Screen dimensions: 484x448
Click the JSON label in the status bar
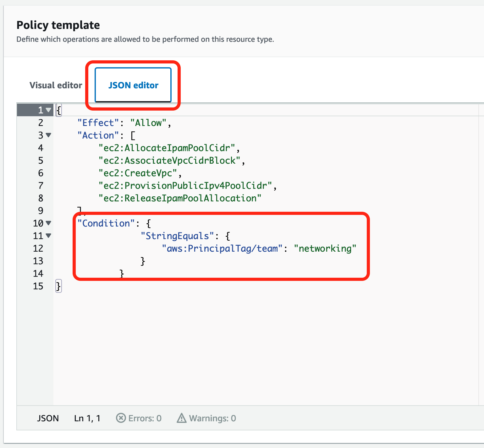(x=48, y=418)
